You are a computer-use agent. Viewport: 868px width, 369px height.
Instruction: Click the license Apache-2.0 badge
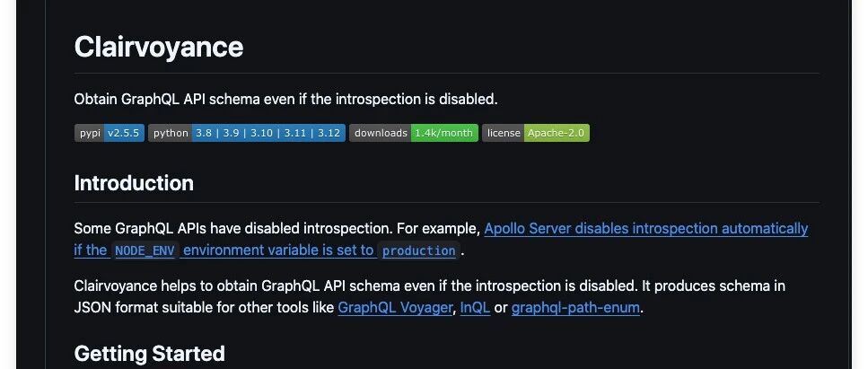click(536, 133)
